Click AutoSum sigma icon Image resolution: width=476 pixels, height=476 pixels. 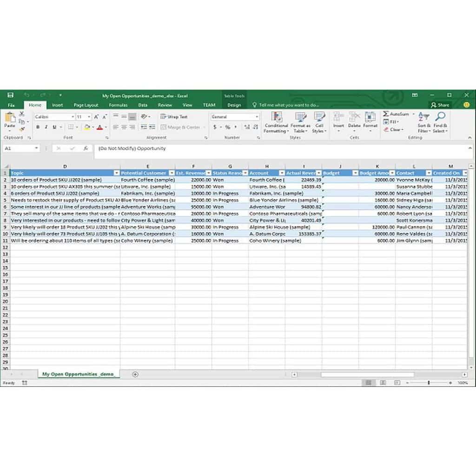[386, 114]
